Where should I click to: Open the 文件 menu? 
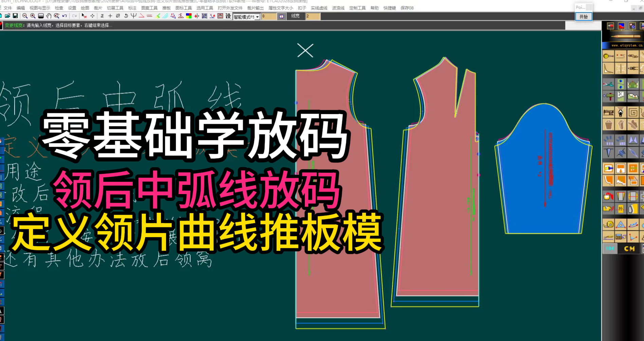coord(8,7)
